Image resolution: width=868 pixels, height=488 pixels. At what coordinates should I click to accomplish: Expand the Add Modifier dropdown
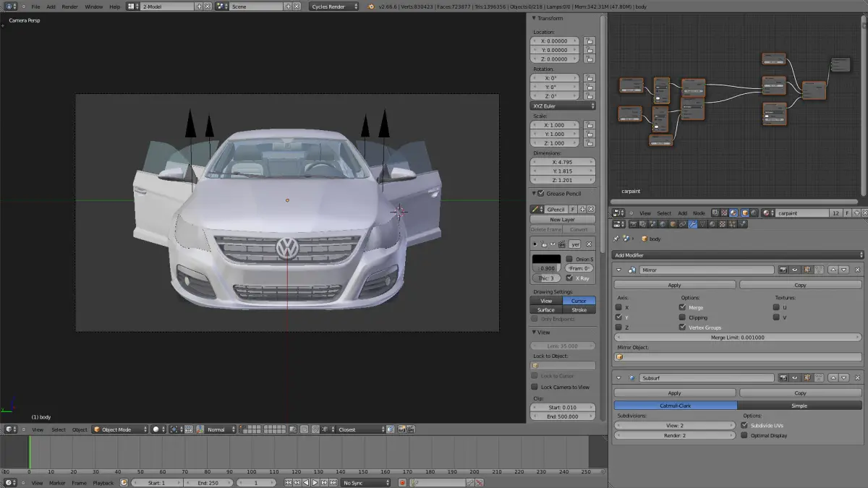(737, 255)
